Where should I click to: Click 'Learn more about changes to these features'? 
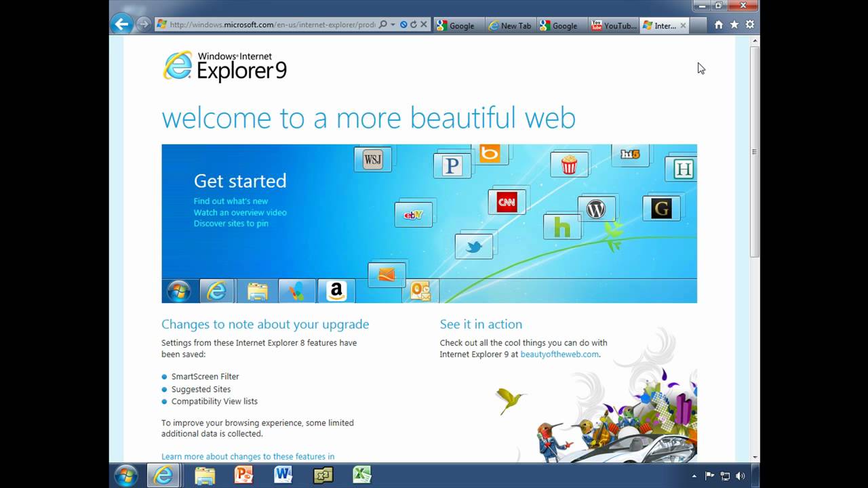tap(248, 456)
